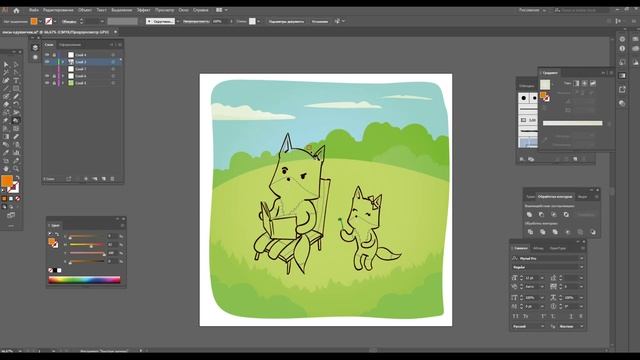This screenshot has height=360, width=640.
Task: Click the Параметры документа button
Action: [286, 21]
